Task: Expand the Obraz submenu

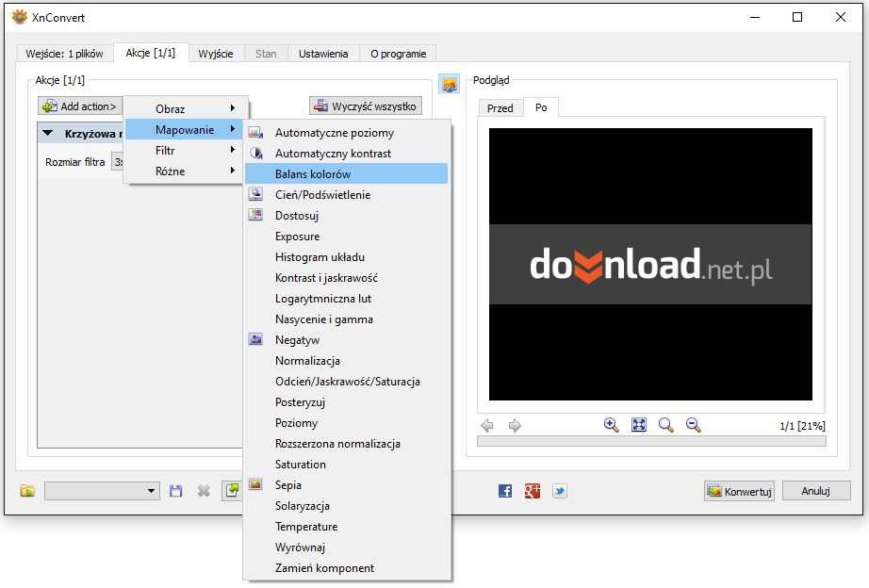Action: click(x=186, y=108)
